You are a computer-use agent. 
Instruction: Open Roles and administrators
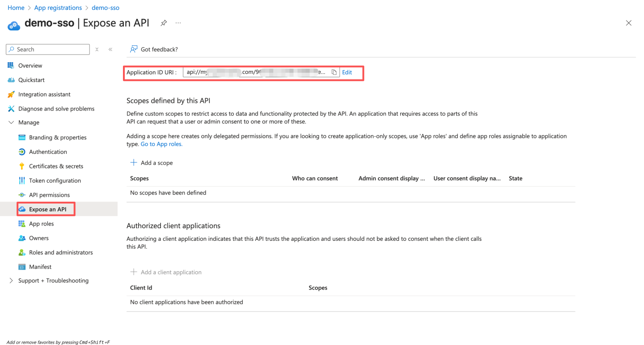tap(62, 252)
